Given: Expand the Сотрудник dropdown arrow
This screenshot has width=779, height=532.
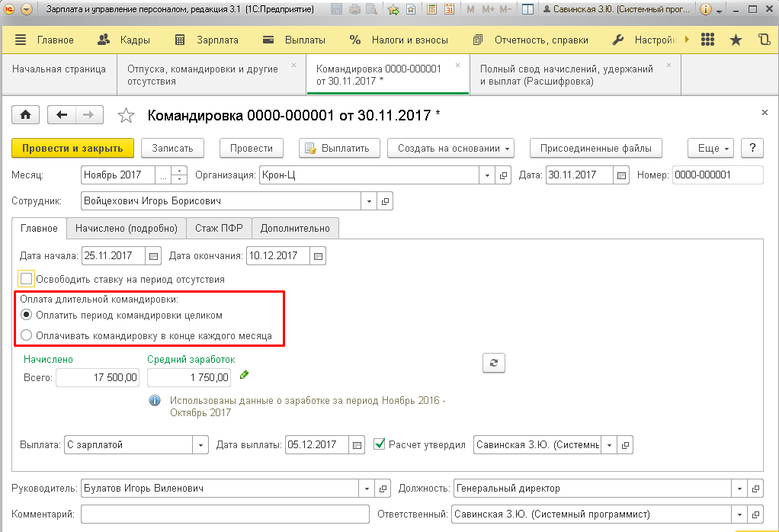Looking at the screenshot, I should (x=369, y=201).
